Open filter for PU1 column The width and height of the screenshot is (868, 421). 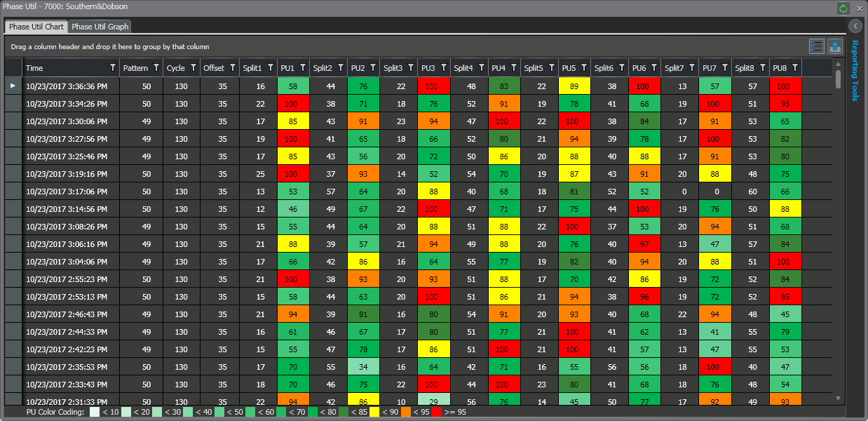click(x=303, y=68)
